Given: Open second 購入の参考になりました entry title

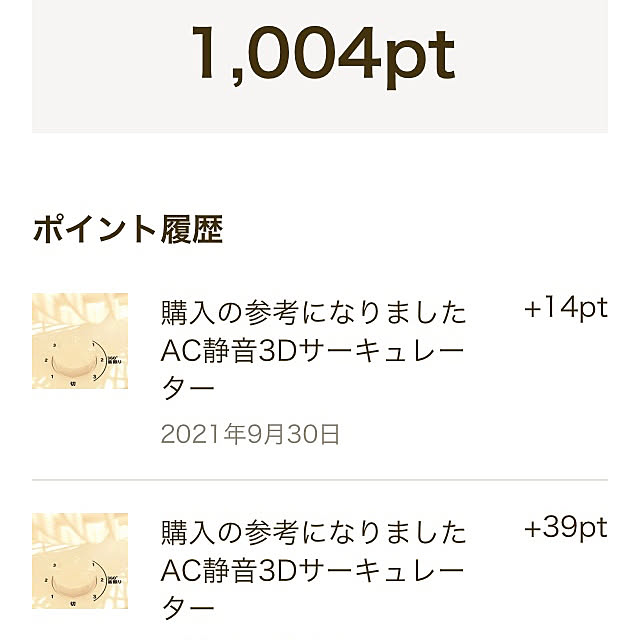Looking at the screenshot, I should click(x=313, y=533).
